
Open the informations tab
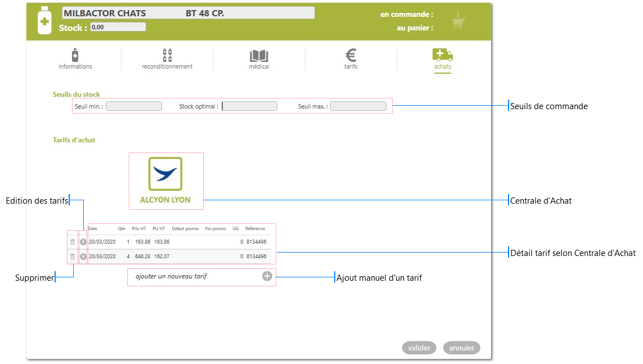pyautogui.click(x=75, y=60)
